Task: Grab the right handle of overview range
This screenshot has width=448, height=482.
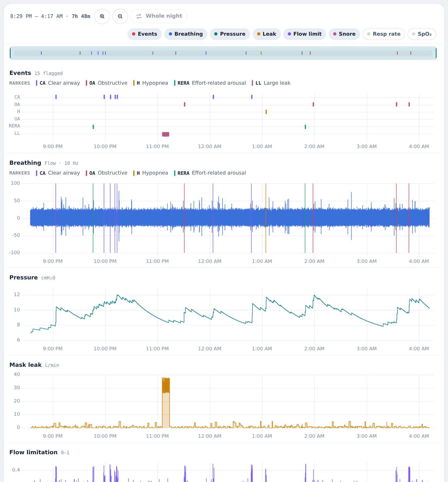Action: click(x=436, y=53)
